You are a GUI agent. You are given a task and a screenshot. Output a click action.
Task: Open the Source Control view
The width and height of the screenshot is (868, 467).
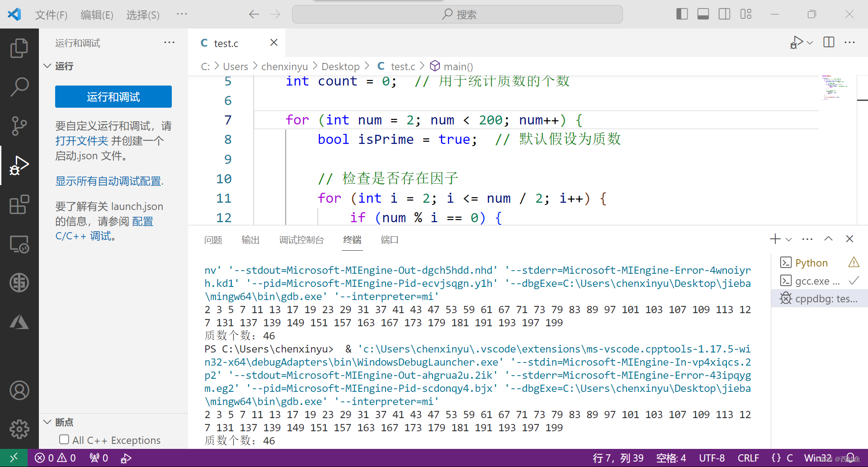pyautogui.click(x=19, y=126)
